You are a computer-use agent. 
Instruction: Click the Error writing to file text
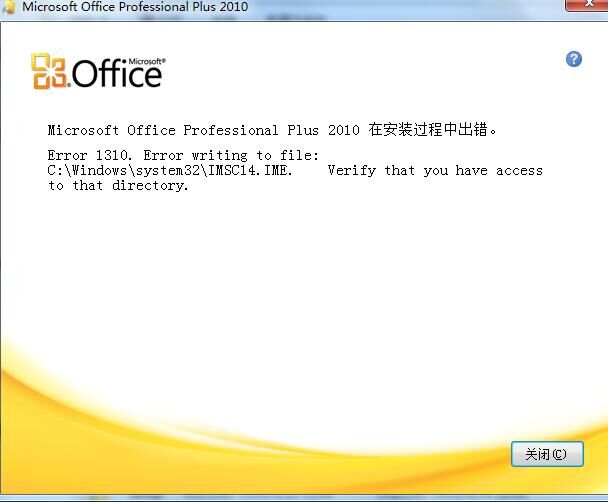(x=231, y=155)
